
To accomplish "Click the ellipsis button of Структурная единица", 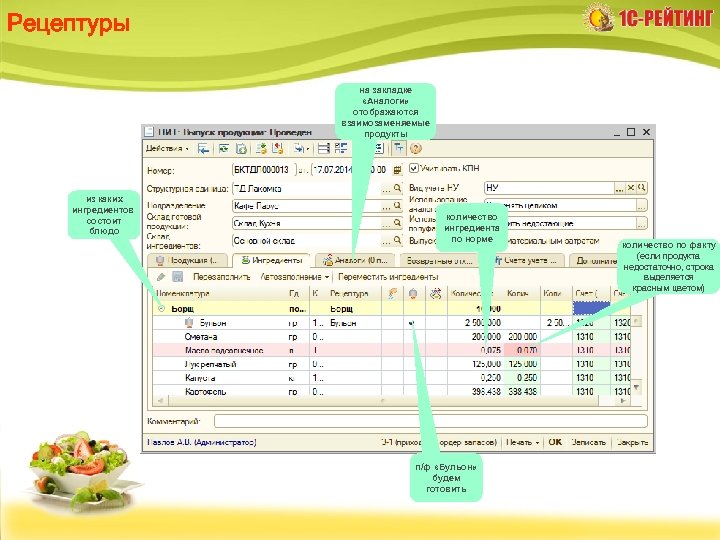I will (387, 188).
